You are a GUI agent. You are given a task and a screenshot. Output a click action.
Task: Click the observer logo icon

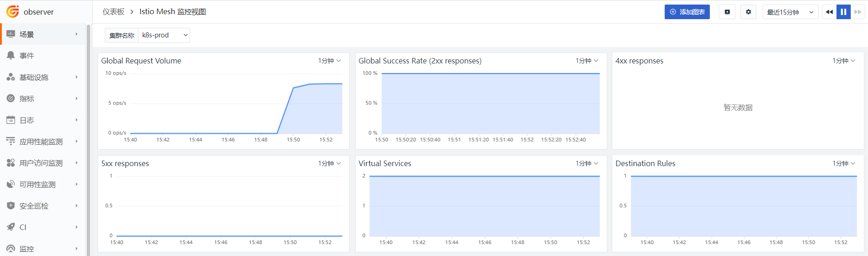[13, 11]
